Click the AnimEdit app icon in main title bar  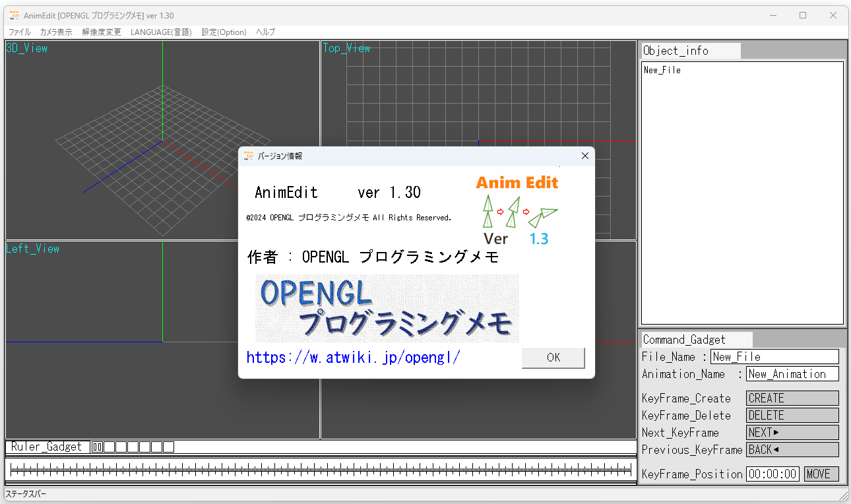(15, 15)
